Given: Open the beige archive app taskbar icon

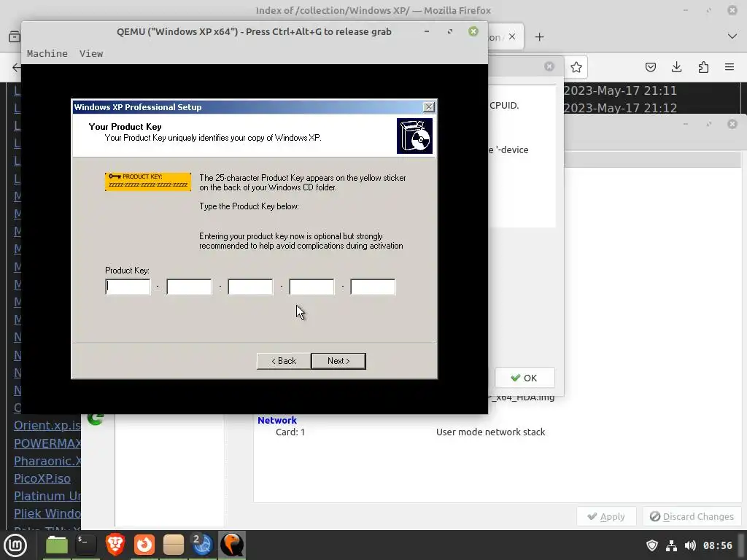Looking at the screenshot, I should [x=174, y=545].
